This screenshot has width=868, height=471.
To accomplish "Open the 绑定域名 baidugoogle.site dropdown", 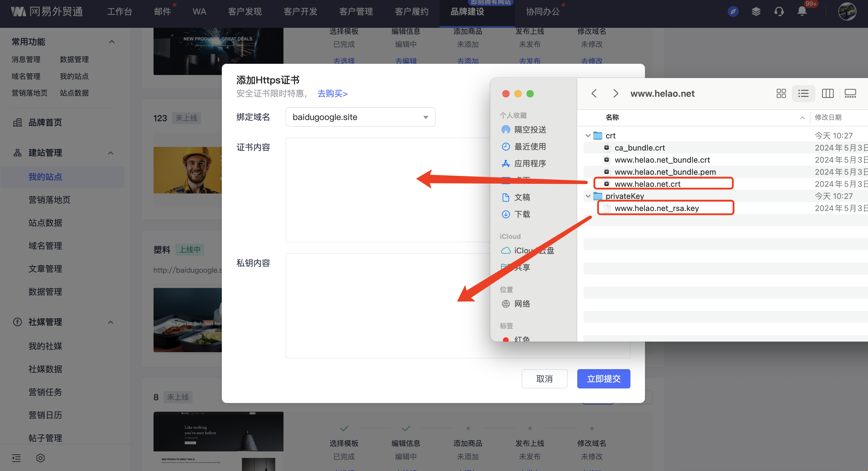I will point(360,117).
